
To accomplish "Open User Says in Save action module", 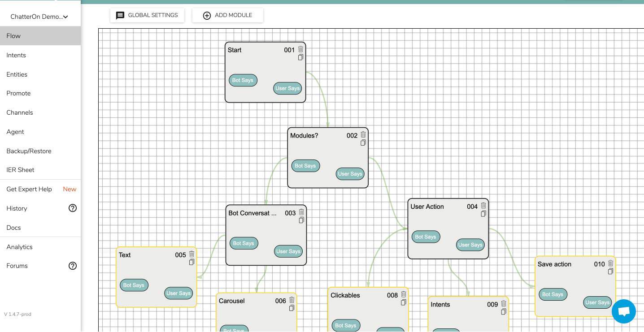I will tap(597, 302).
